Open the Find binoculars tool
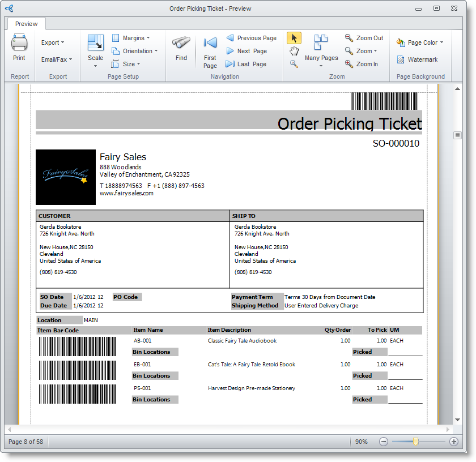This screenshot has width=476, height=462. pos(181,43)
